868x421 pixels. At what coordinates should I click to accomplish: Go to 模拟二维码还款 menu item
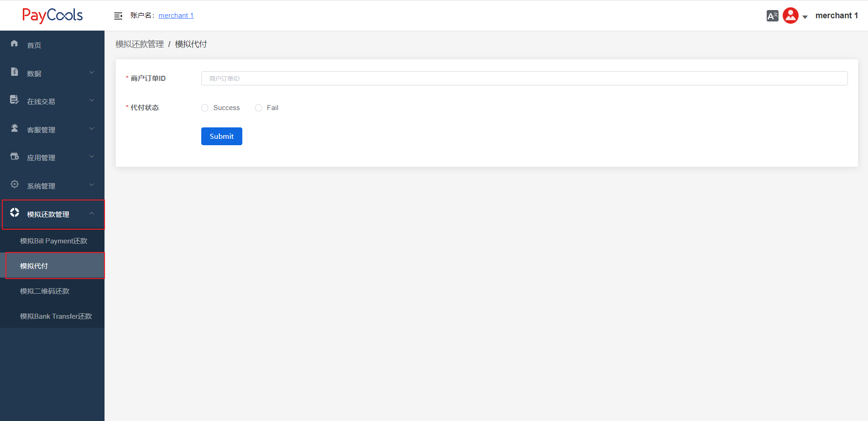coord(44,291)
